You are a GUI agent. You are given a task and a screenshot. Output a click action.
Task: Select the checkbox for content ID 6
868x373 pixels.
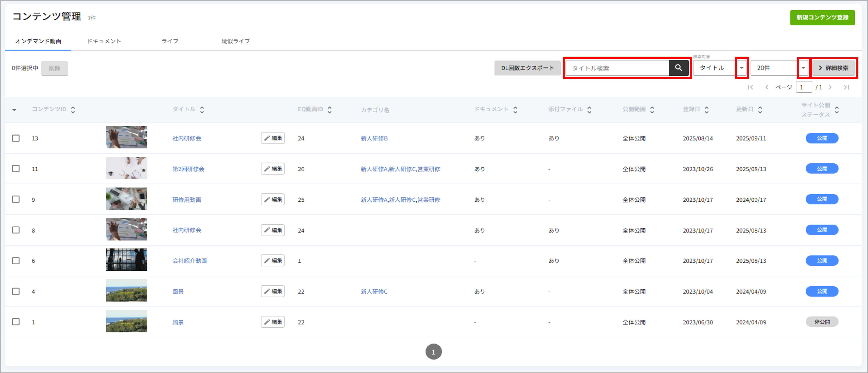(x=16, y=261)
